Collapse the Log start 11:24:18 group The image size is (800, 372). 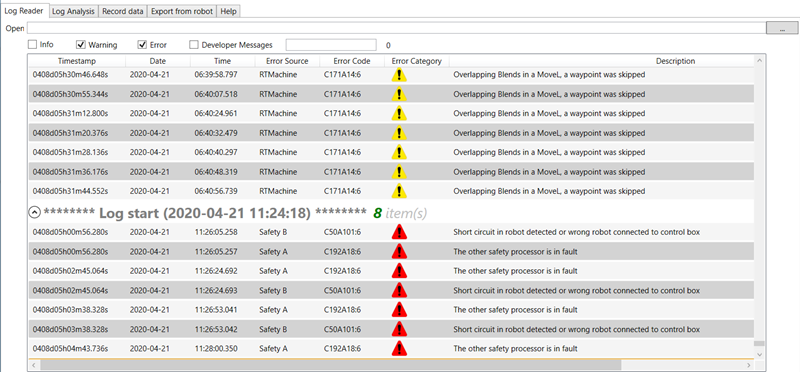point(34,213)
